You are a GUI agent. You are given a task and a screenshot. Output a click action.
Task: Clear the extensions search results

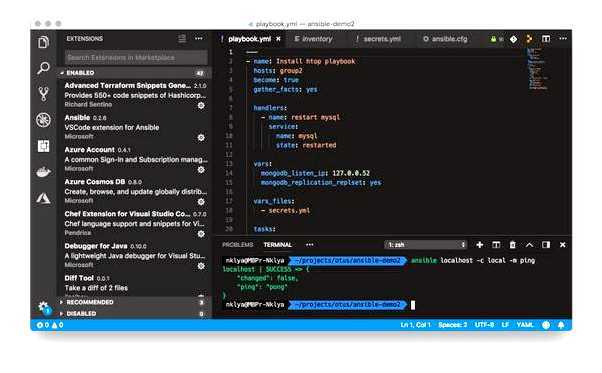(182, 38)
